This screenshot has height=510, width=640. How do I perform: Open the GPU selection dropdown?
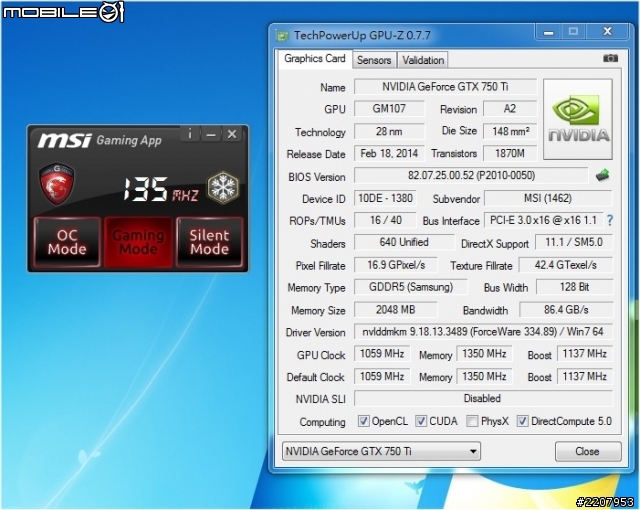click(381, 452)
